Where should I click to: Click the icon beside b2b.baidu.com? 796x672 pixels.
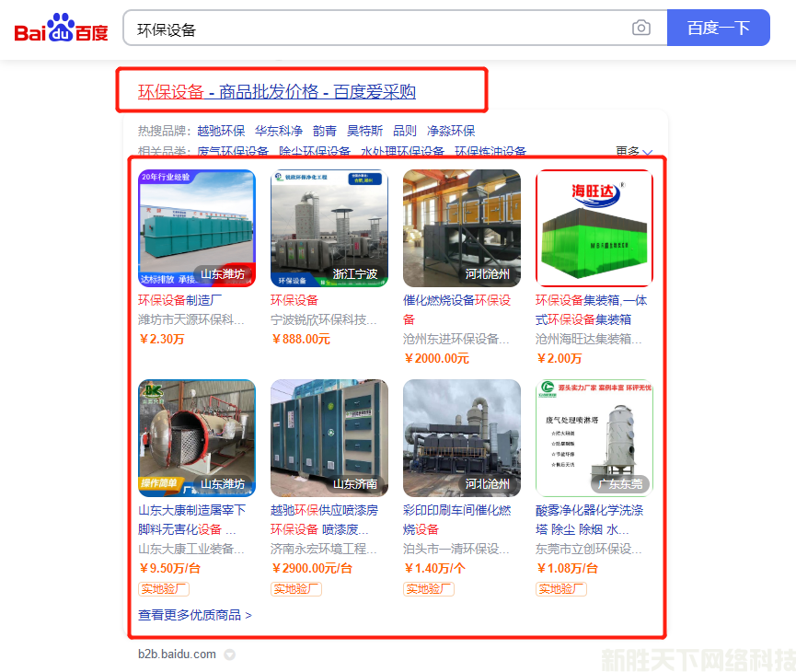(x=230, y=655)
